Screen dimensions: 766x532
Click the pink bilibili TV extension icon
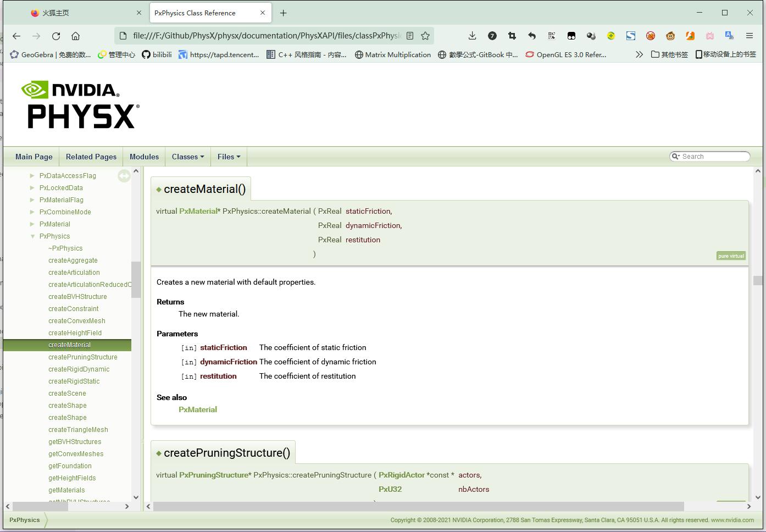tap(710, 36)
